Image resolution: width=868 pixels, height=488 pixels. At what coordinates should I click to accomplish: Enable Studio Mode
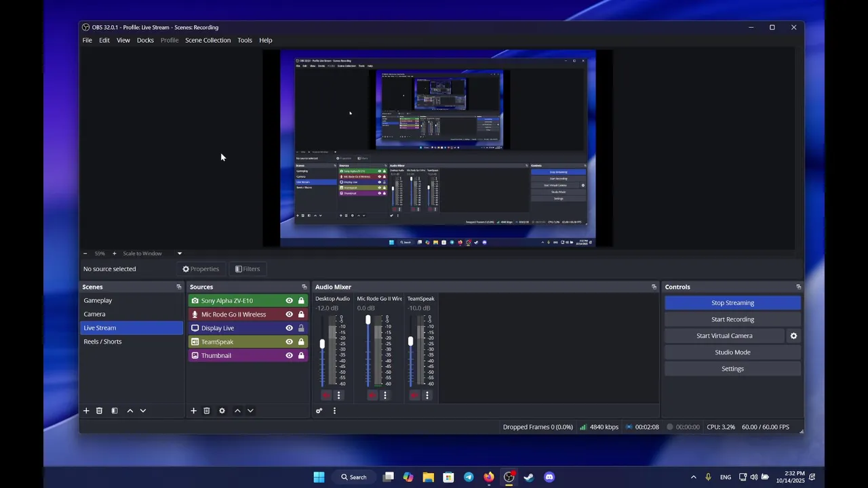[732, 352]
